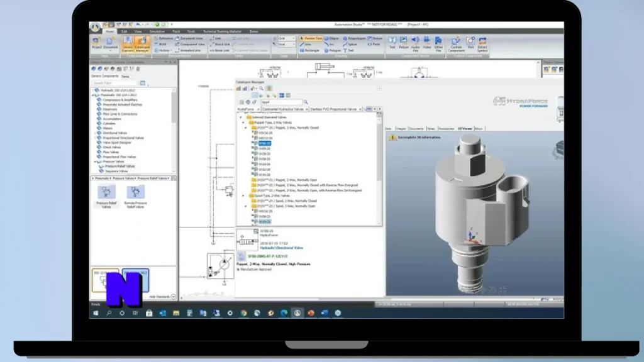Viewport: 644px width, 362px height.
Task: Open the Accessories tab in the catalogue detail
Action: point(447,129)
